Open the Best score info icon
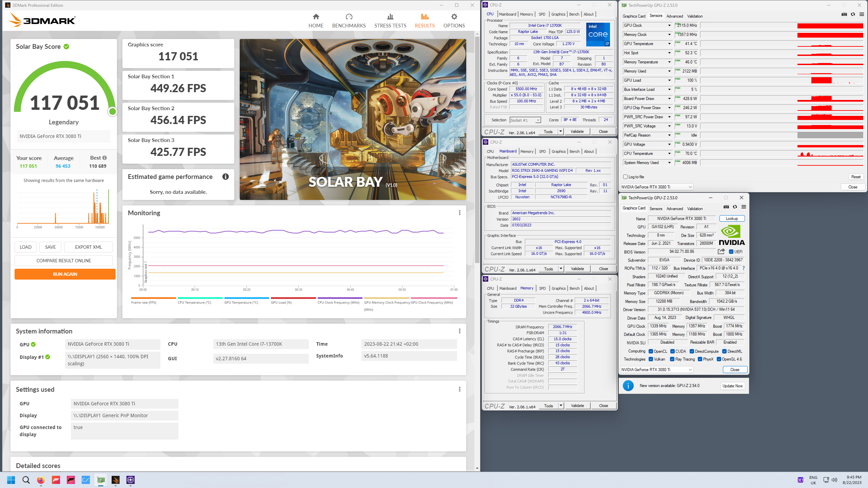868x488 pixels. [x=105, y=158]
